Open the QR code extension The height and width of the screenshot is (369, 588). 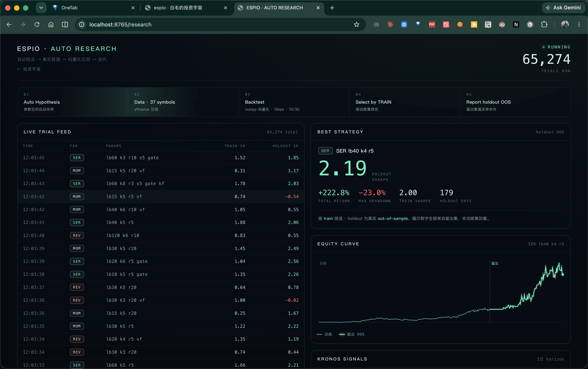coord(488,24)
